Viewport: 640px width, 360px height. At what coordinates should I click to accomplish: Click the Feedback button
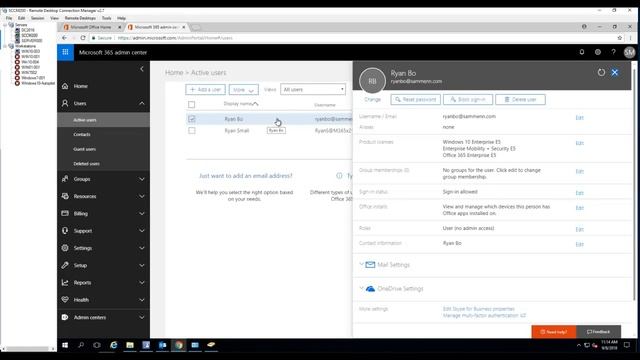[598, 332]
